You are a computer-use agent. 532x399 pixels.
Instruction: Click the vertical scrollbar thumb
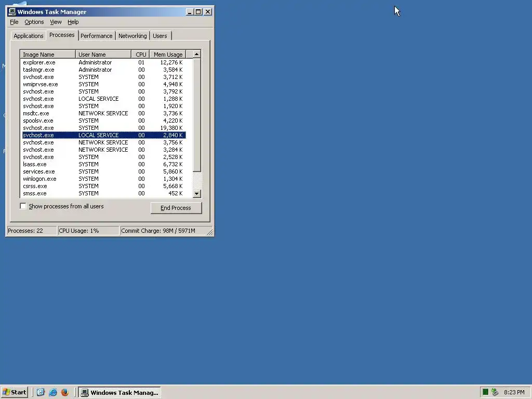click(x=197, y=115)
